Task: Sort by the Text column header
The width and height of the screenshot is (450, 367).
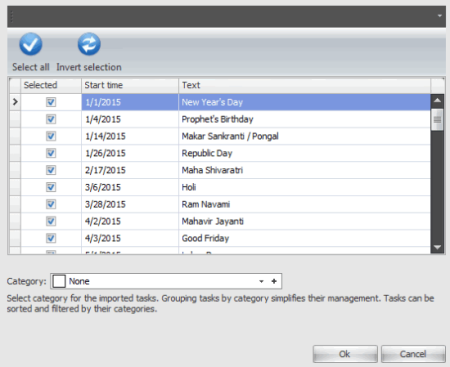Action: (304, 85)
